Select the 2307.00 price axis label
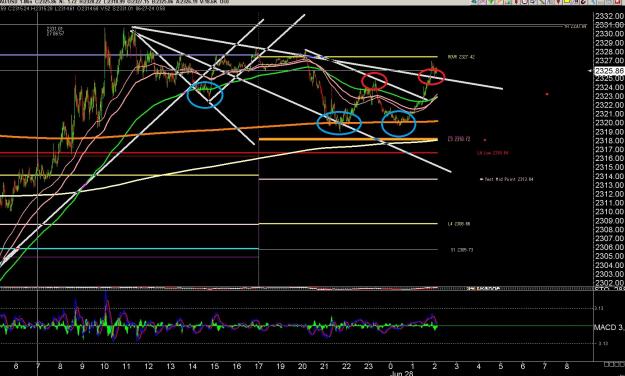Viewport: 625px width, 376px height. (x=609, y=239)
